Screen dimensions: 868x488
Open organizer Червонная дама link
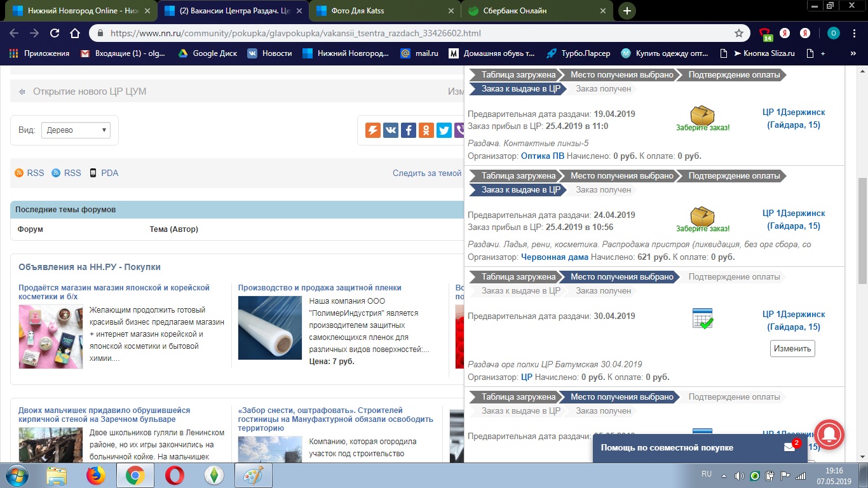point(555,257)
